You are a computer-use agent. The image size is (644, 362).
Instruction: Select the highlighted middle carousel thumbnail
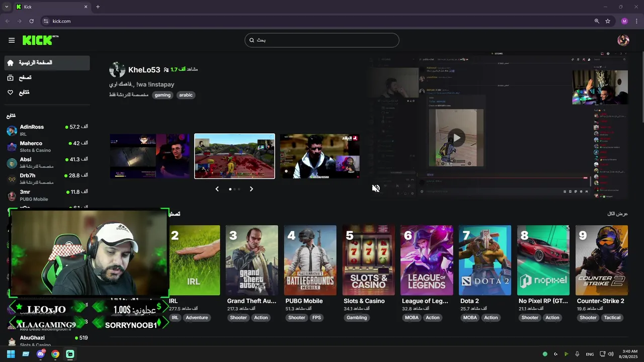234,156
